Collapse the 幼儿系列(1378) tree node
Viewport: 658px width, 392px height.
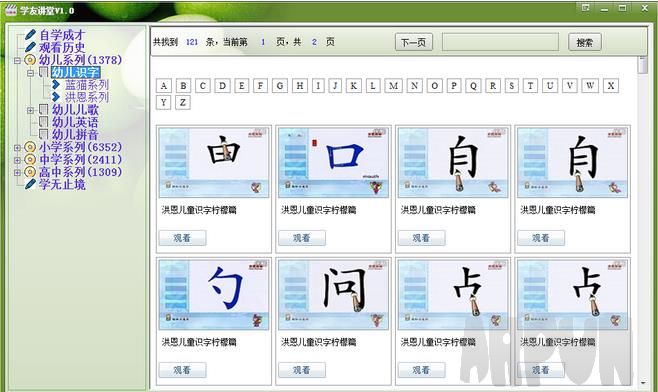click(17, 60)
